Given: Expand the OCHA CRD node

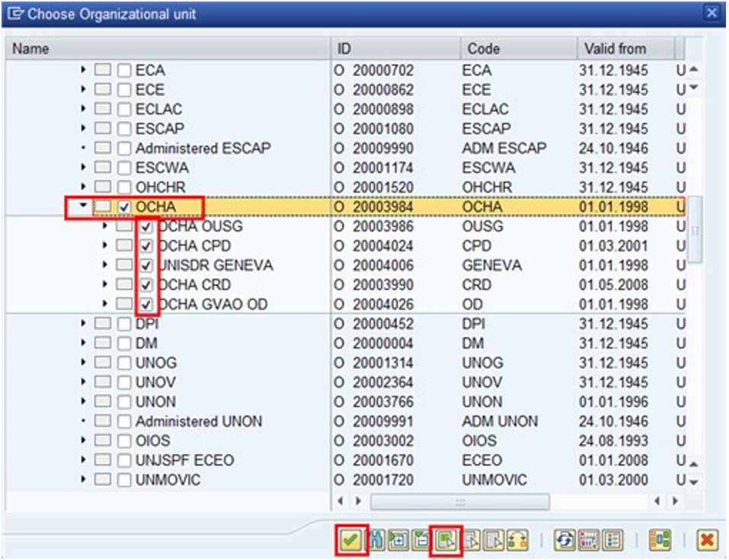Looking at the screenshot, I should point(105,283).
